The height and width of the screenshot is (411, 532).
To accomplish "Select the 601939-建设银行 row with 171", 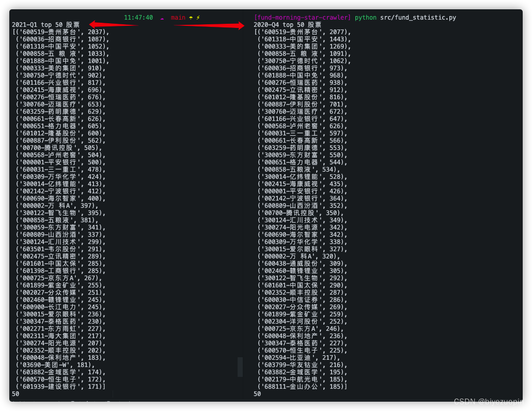I will click(61, 387).
